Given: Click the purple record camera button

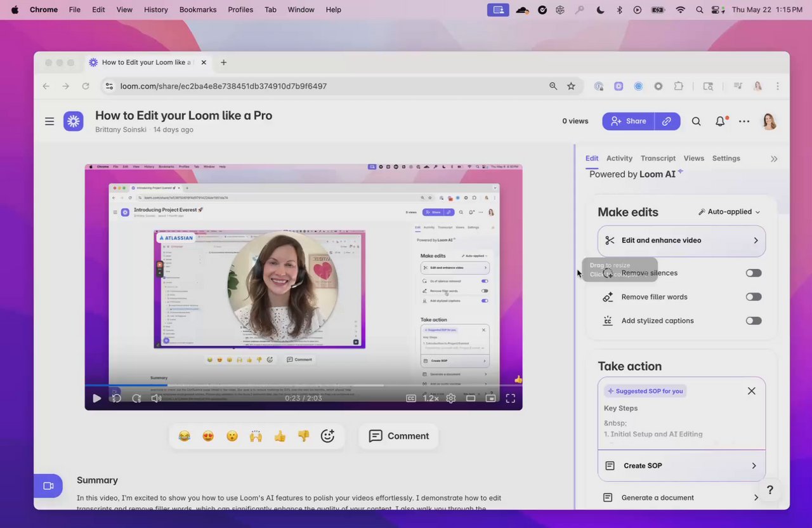Looking at the screenshot, I should [48, 485].
